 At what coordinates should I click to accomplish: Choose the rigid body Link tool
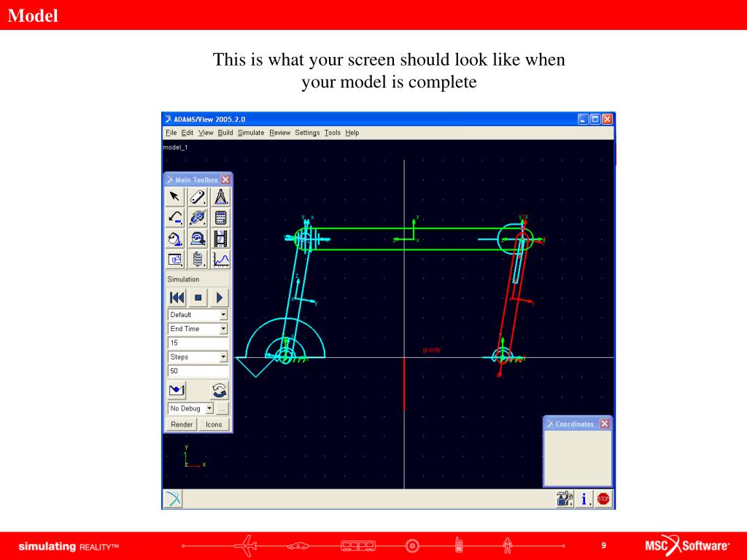197,197
